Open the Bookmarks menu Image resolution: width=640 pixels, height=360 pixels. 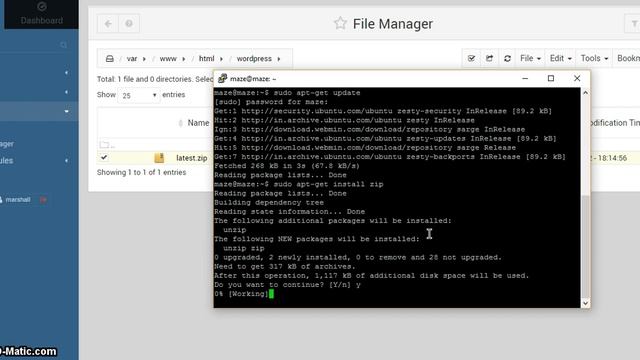tap(629, 58)
